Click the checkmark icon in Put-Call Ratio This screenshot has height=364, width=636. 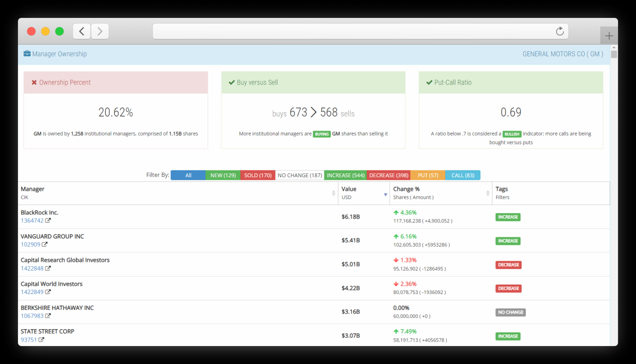[429, 82]
